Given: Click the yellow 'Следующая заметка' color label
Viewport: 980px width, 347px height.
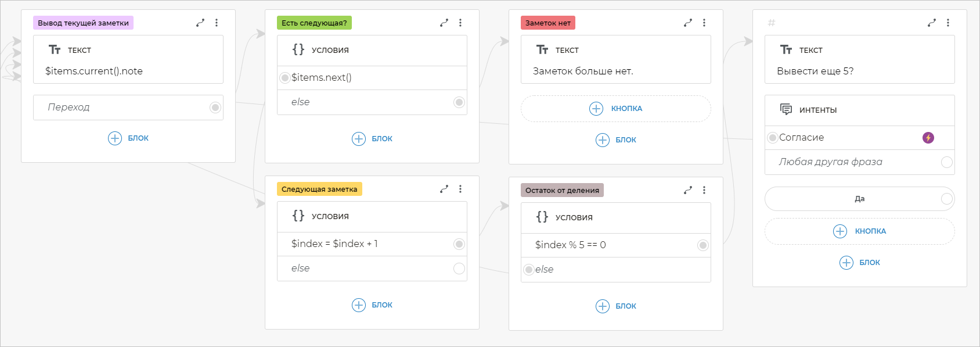Looking at the screenshot, I should 319,189.
